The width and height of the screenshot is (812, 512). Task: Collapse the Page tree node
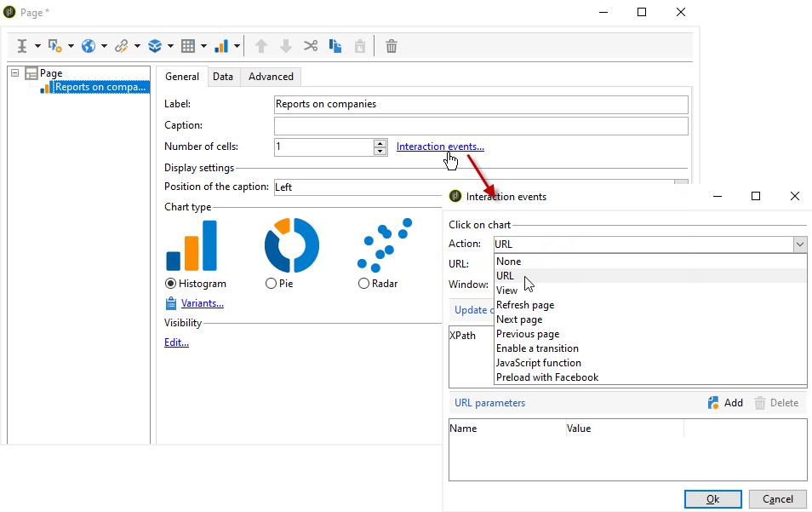[x=15, y=73]
